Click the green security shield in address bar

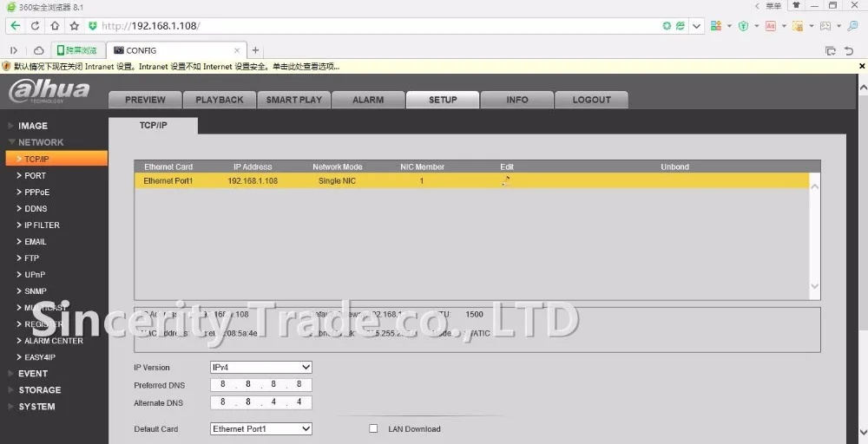point(93,26)
